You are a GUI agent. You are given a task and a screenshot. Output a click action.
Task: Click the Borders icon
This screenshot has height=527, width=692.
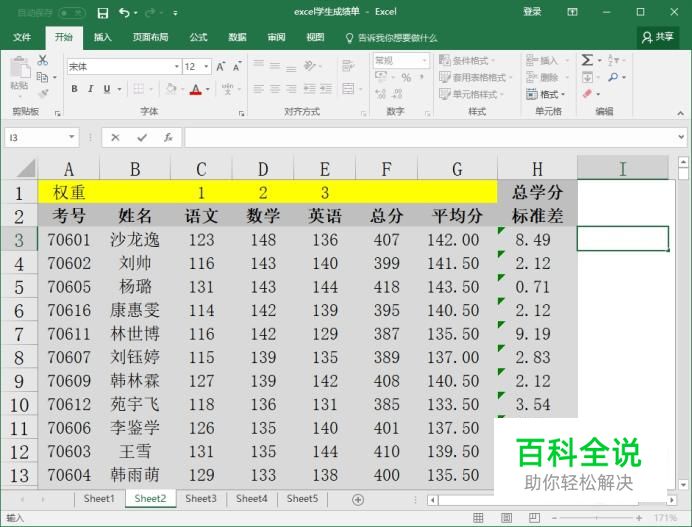[x=139, y=89]
